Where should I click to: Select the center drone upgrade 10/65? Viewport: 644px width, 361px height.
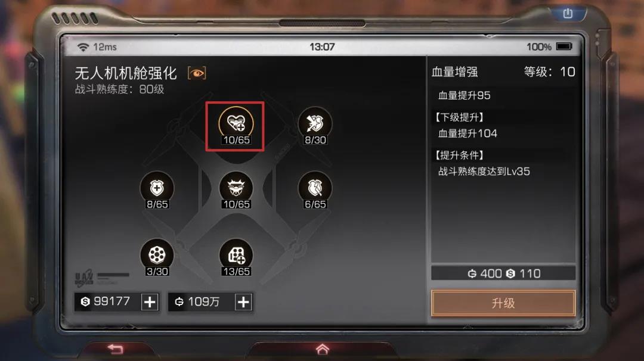pyautogui.click(x=236, y=190)
